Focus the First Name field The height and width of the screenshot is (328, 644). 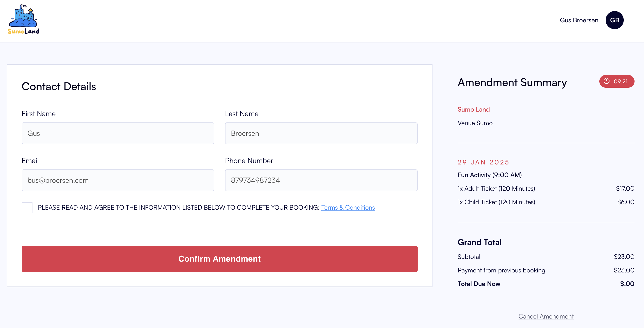click(x=118, y=133)
